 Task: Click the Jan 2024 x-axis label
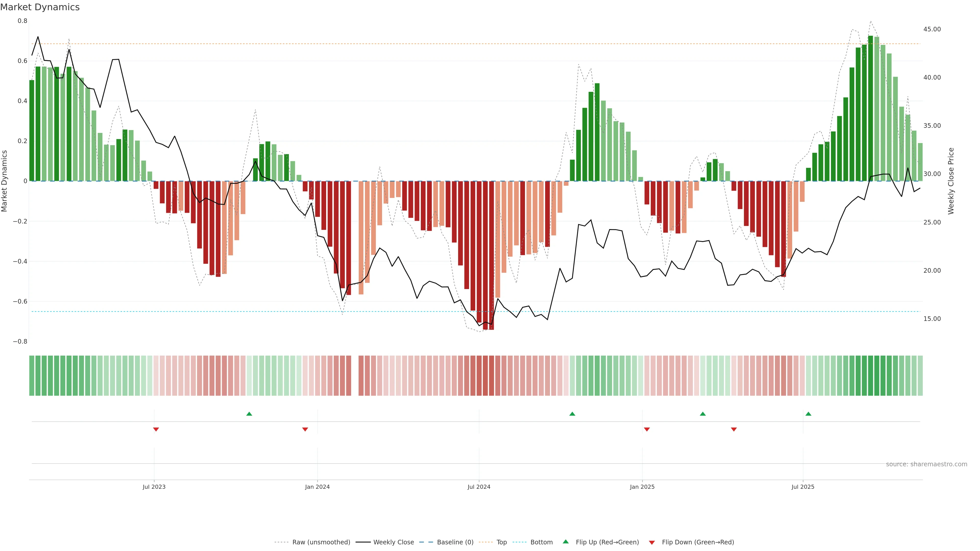pos(317,487)
